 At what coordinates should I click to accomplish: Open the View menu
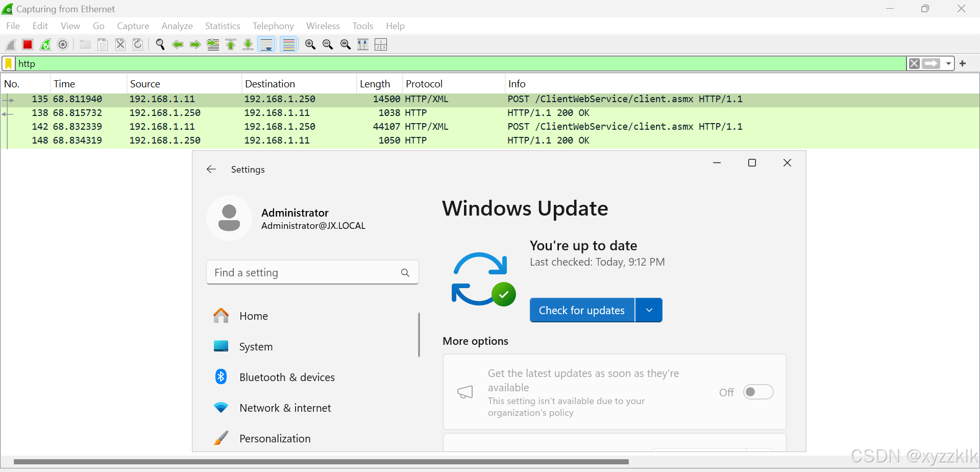point(70,26)
